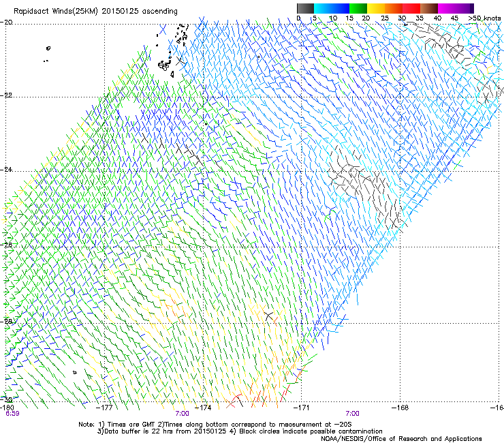Image resolution: width=504 pixels, height=443 pixels.
Task: Click the purple 7:00 time near -171
Action: click(352, 414)
